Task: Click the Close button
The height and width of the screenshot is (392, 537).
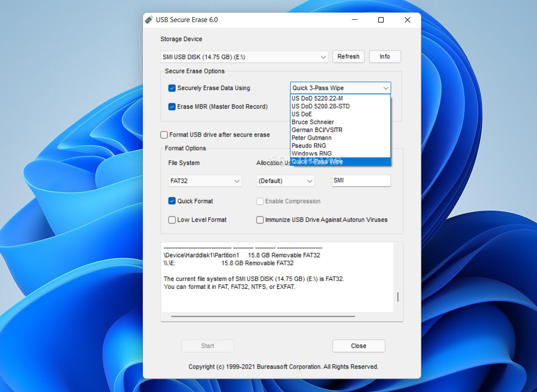Action: pos(358,346)
